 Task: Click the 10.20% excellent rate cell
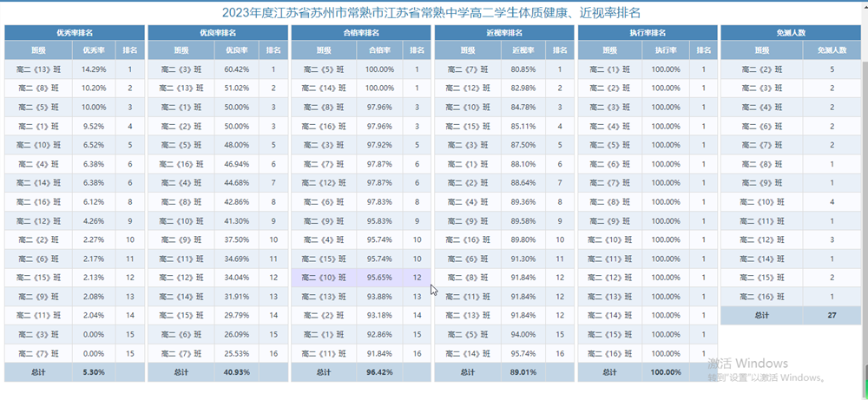coord(94,89)
